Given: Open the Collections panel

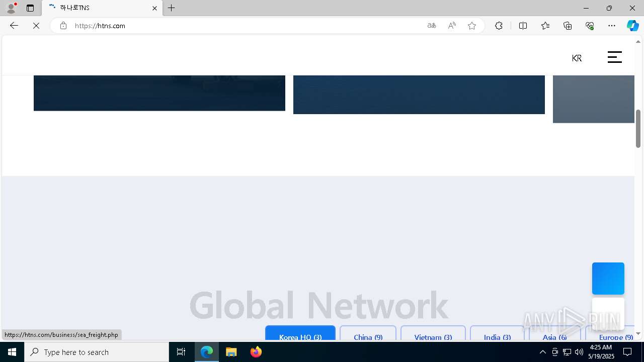Looking at the screenshot, I should (568, 26).
